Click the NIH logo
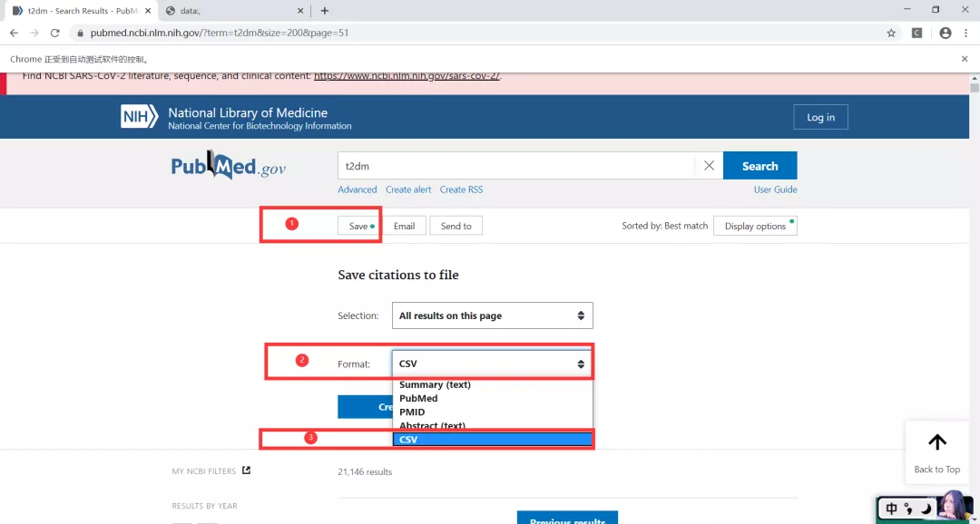The height and width of the screenshot is (524, 980). click(140, 117)
